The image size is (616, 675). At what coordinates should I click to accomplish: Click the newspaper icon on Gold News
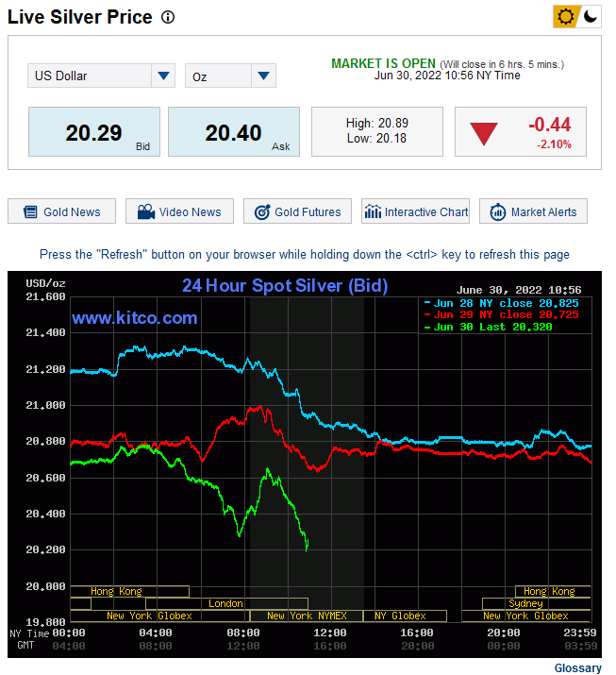(30, 211)
